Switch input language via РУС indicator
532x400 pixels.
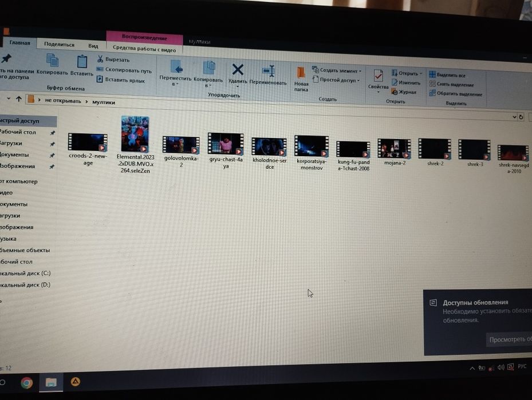(x=522, y=366)
